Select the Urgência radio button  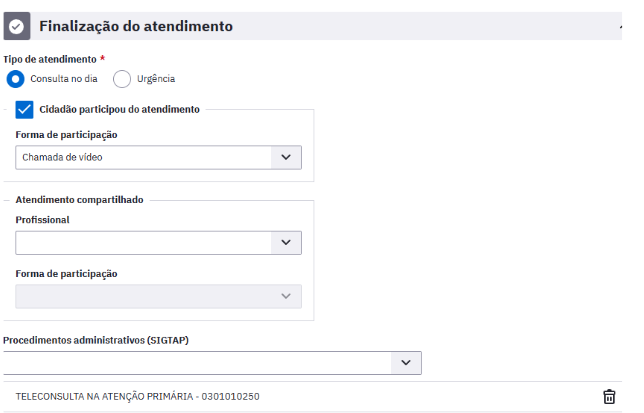point(122,79)
